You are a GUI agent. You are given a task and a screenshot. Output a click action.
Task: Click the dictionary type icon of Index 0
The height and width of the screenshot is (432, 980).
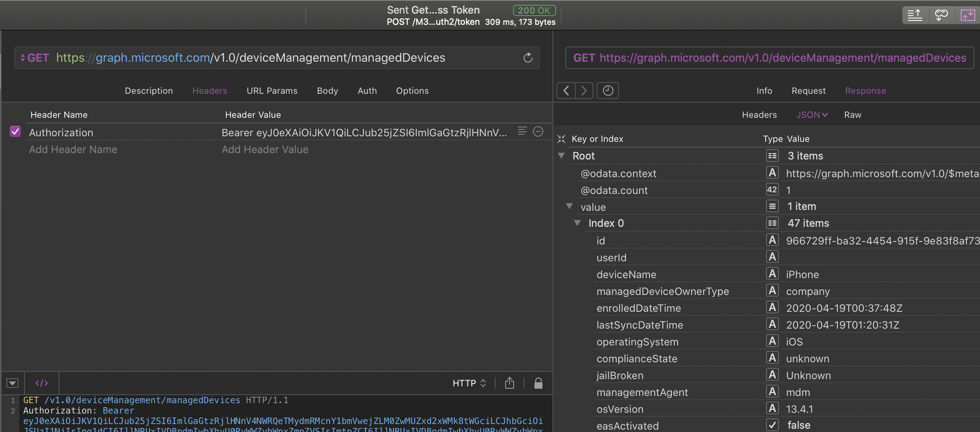point(772,223)
